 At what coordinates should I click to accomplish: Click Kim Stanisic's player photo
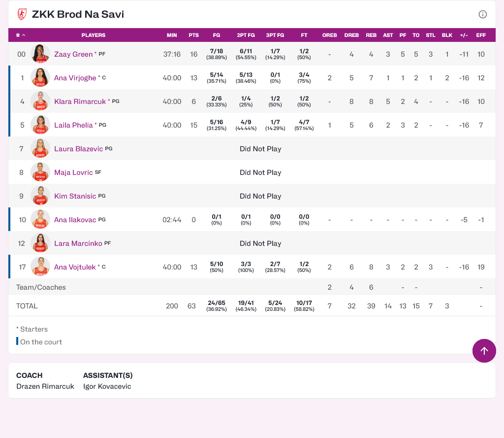coord(40,196)
